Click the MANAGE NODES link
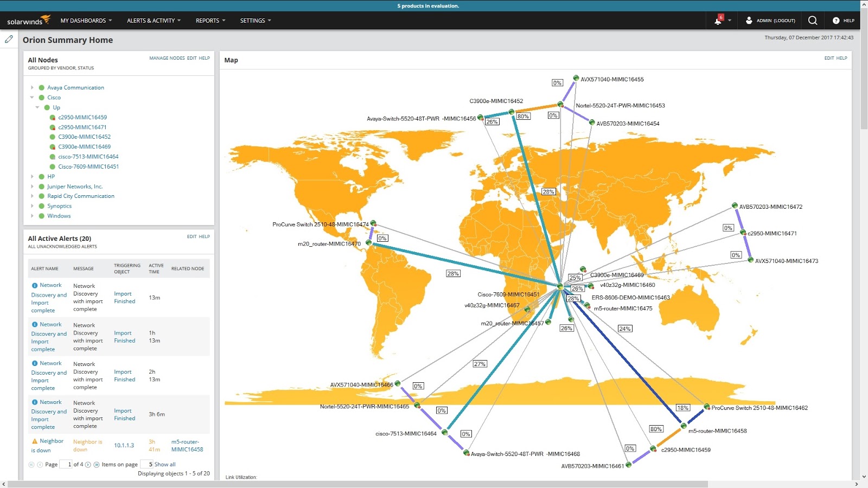 tap(167, 58)
